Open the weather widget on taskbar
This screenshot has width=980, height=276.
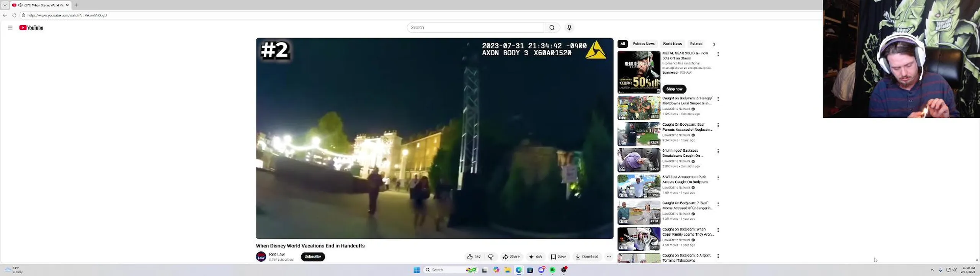[14, 270]
